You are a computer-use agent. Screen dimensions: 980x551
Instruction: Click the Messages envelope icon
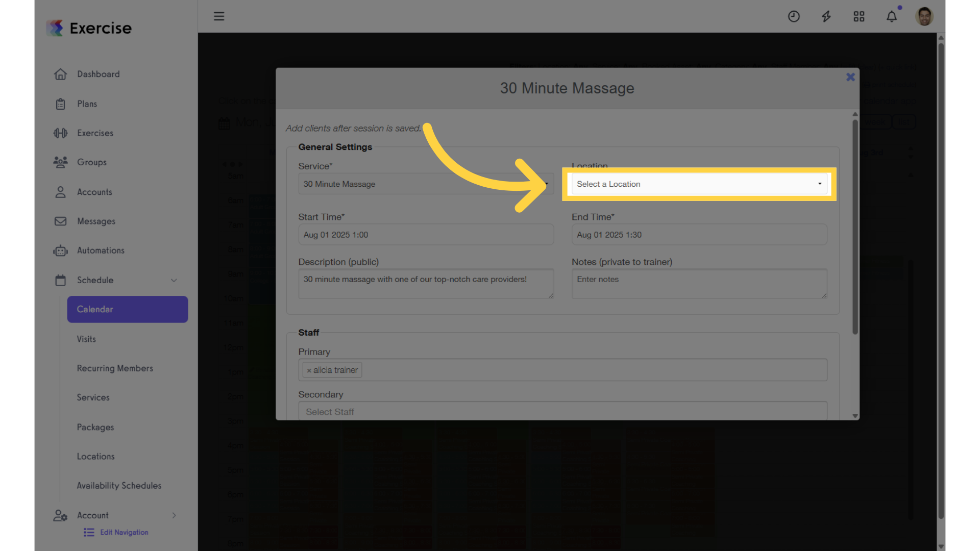click(x=60, y=221)
